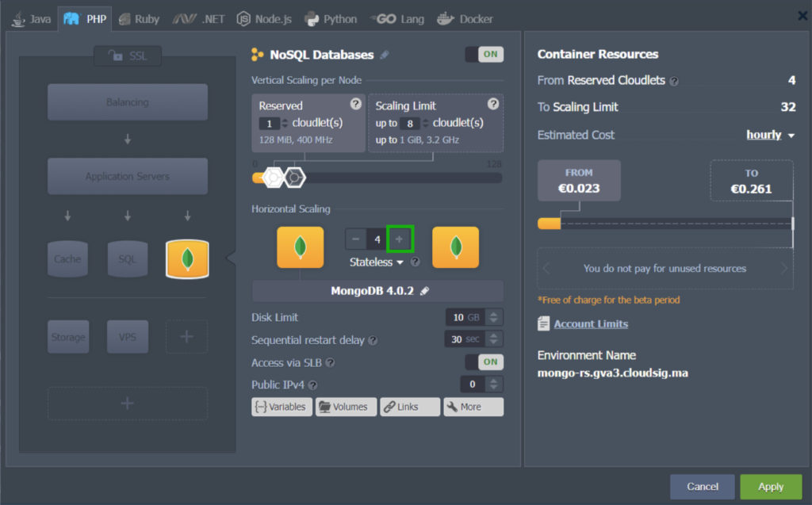Click the Public IPv4 count field
Viewport: 812px width, 505px height.
click(x=473, y=384)
